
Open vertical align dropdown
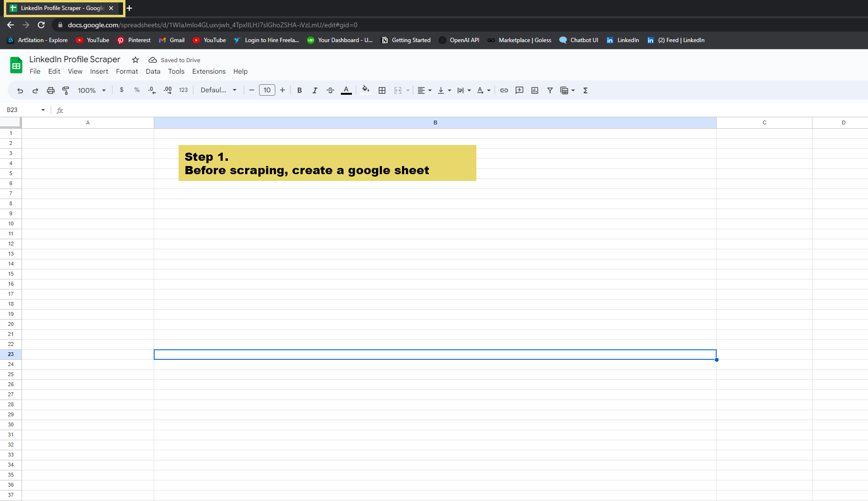tap(444, 90)
